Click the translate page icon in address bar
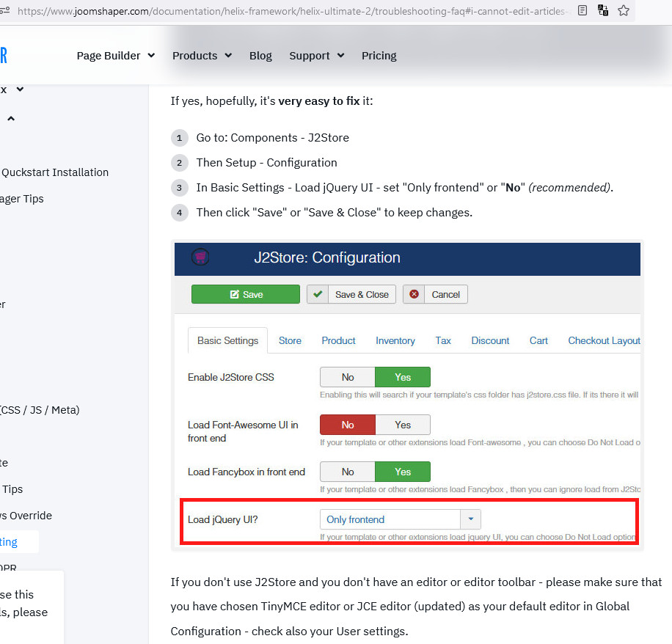The height and width of the screenshot is (644, 672). (603, 10)
